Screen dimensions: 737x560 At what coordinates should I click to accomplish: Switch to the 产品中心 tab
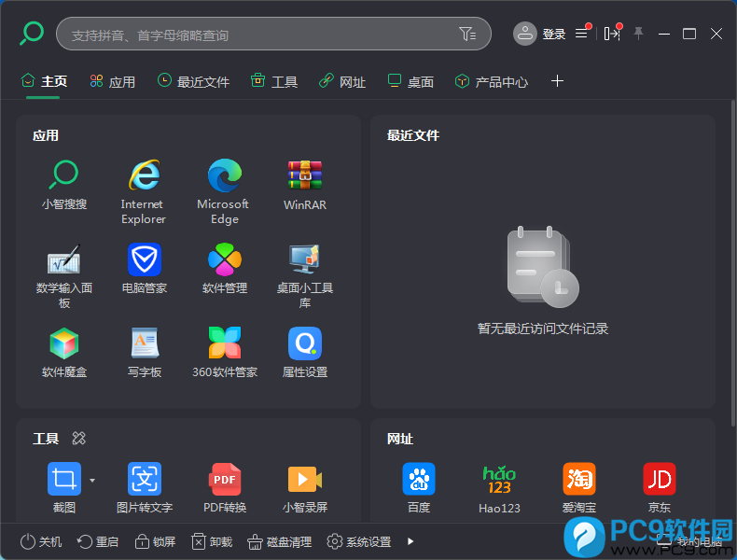pos(491,81)
